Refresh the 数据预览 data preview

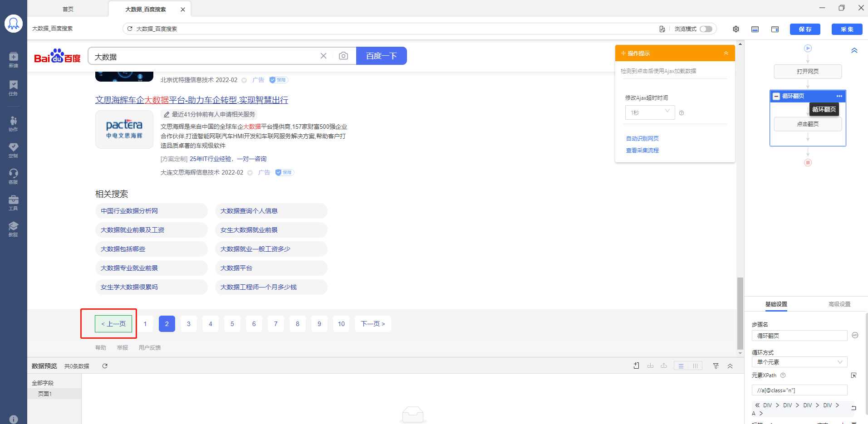point(105,366)
